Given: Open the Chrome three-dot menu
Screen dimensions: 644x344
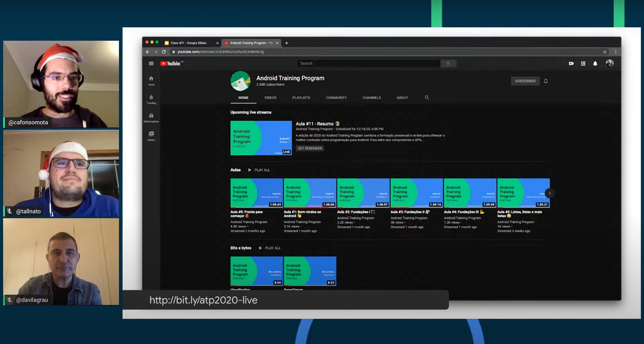Looking at the screenshot, I should [615, 52].
